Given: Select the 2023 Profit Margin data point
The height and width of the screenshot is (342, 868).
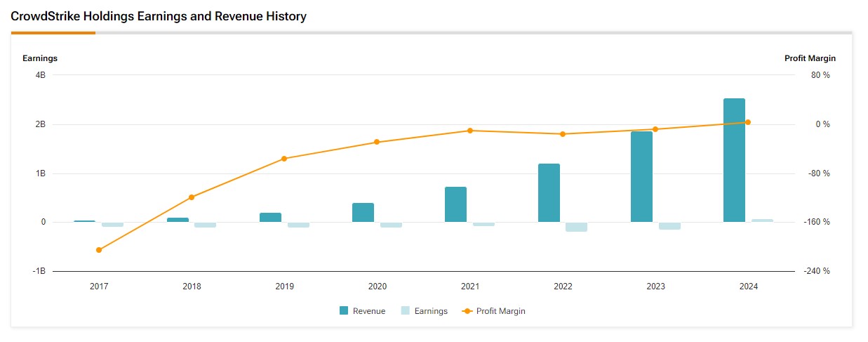Looking at the screenshot, I should click(655, 129).
